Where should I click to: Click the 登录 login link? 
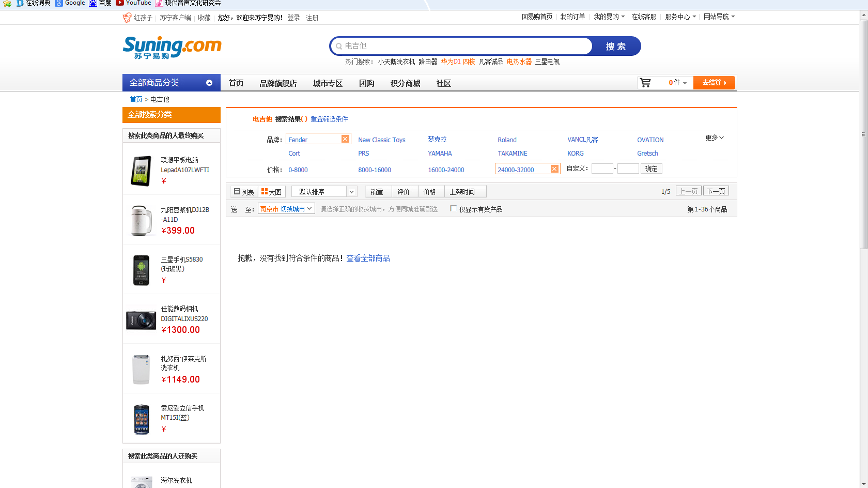click(x=293, y=18)
